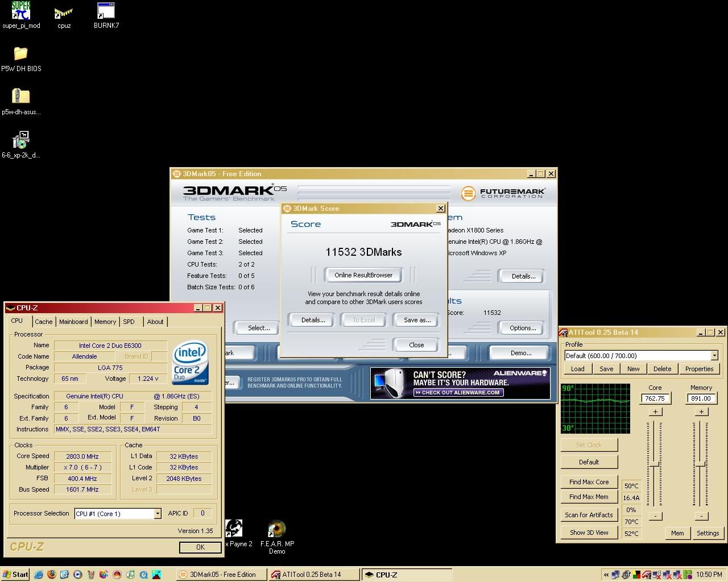Screen dimensions: 728x582
Task: Expand the ATITool Profile dropdown
Action: click(x=714, y=356)
